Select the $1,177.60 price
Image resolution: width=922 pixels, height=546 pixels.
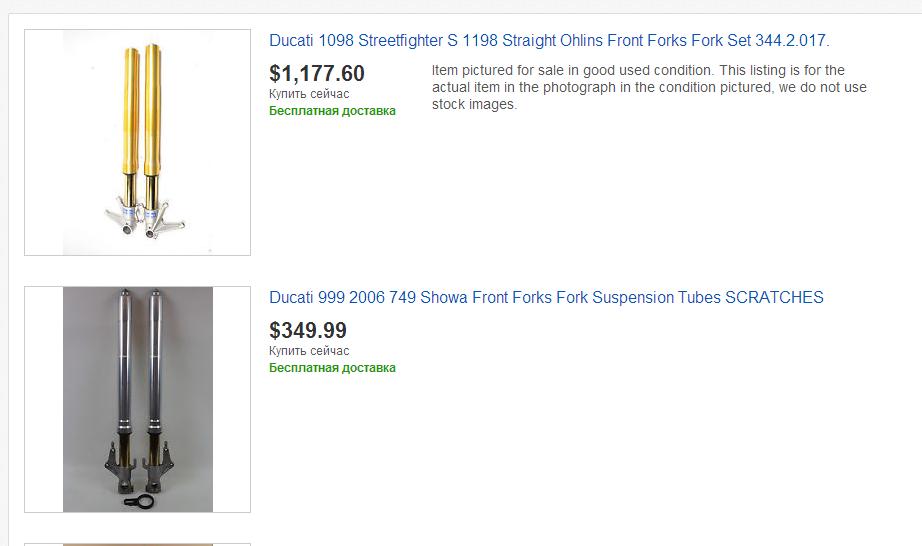click(317, 73)
